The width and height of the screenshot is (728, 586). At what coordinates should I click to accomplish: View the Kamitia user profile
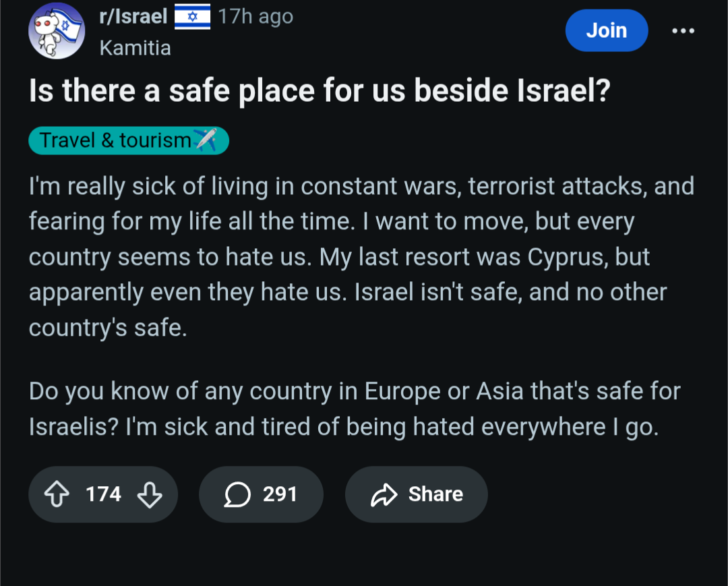click(x=135, y=49)
